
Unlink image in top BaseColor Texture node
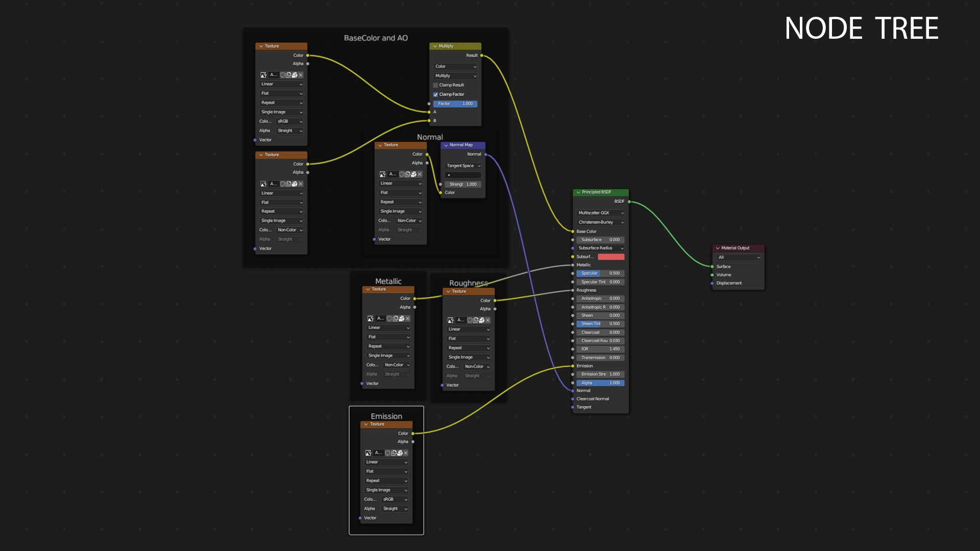pyautogui.click(x=301, y=75)
